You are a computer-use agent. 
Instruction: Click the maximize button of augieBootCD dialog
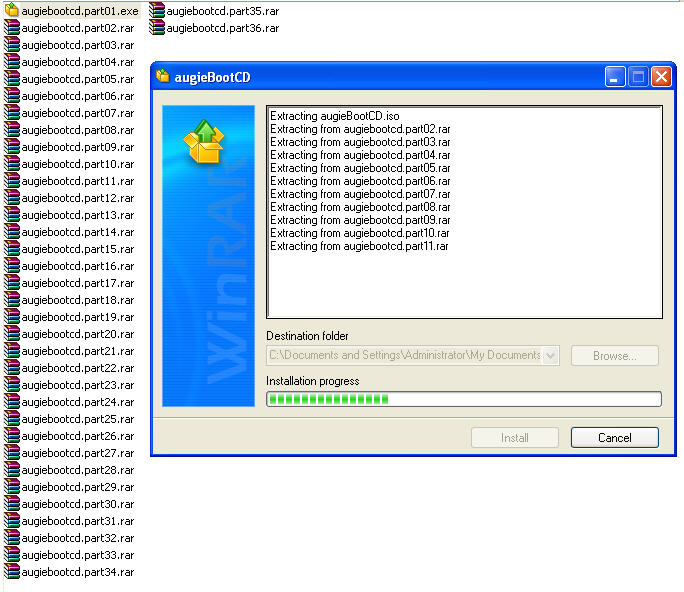click(638, 77)
